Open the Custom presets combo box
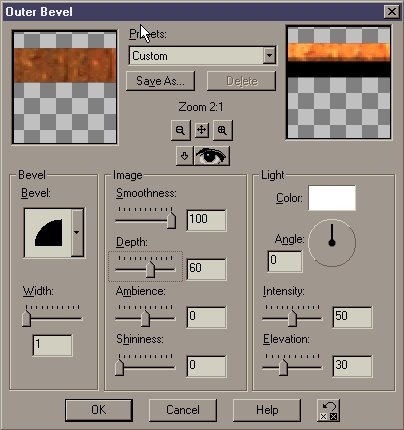 pos(202,56)
